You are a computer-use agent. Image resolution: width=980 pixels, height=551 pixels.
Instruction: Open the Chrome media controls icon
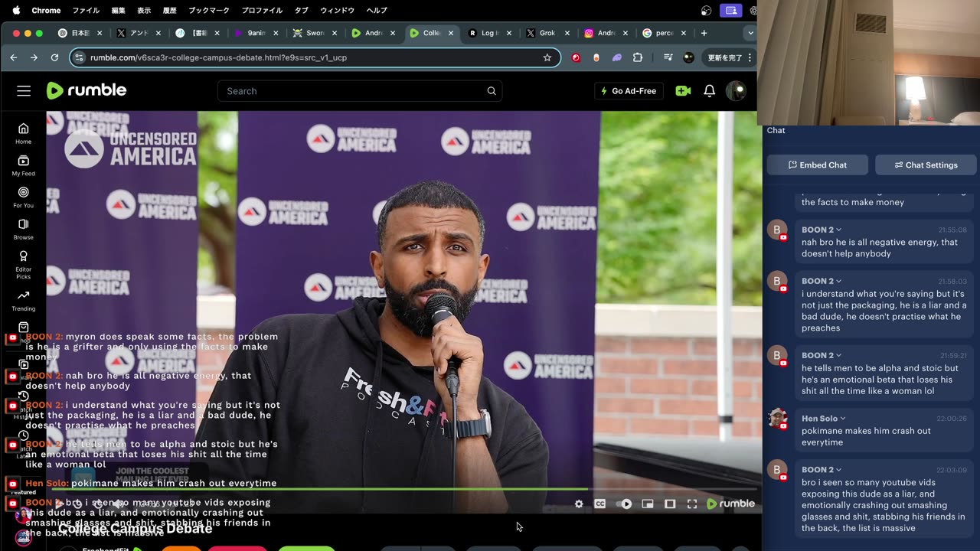668,57
